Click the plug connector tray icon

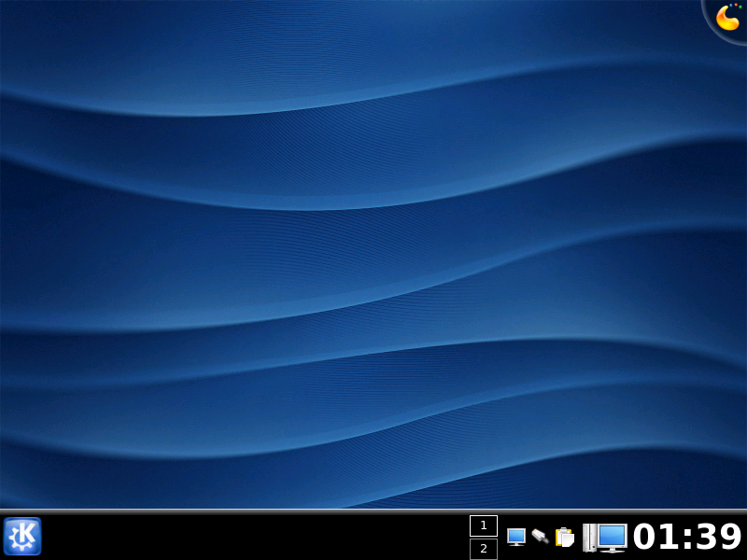(540, 536)
